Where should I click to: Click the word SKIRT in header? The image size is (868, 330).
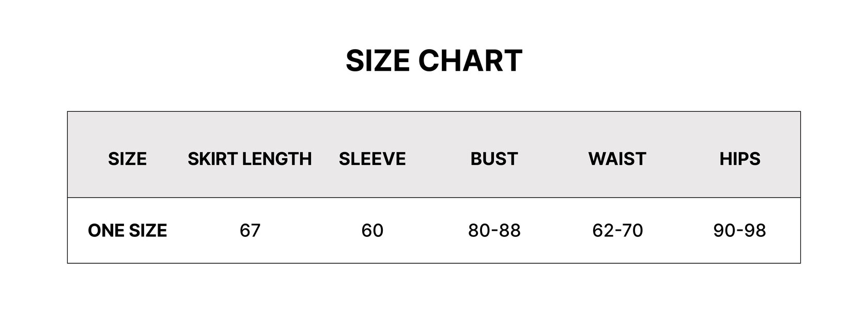tap(212, 159)
